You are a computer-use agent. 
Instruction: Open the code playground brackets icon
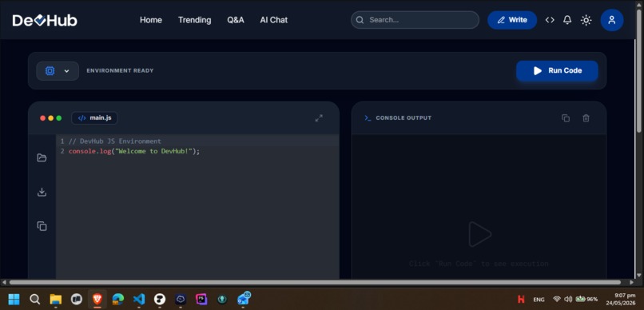point(550,20)
